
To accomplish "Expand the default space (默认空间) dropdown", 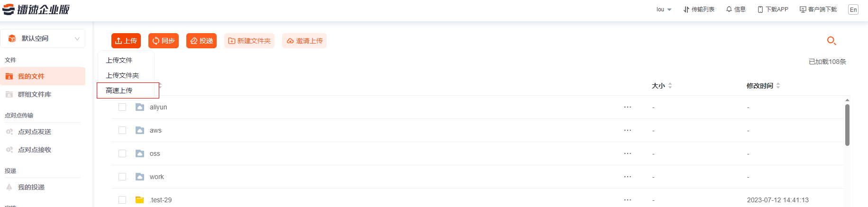I will (77, 38).
